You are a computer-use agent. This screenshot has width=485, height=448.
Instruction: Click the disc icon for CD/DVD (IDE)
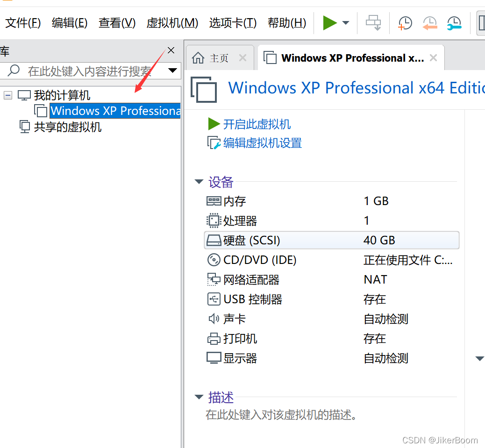pyautogui.click(x=214, y=260)
